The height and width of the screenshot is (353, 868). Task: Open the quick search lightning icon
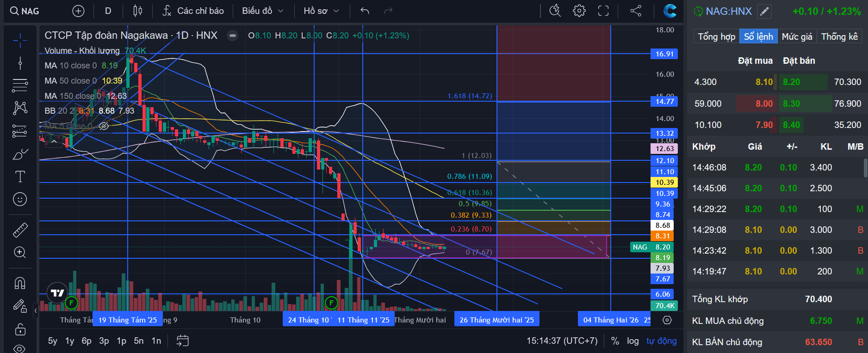coord(555,11)
